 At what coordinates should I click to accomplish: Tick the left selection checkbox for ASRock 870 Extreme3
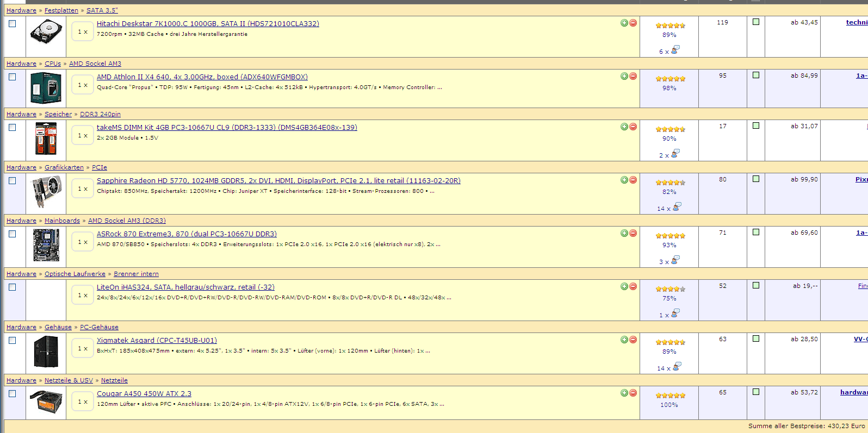point(13,234)
